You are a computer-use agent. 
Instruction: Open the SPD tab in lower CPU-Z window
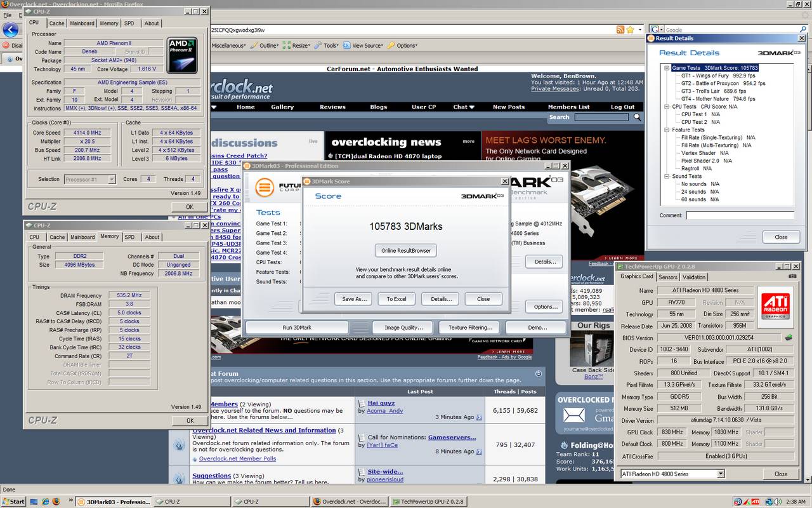point(129,237)
